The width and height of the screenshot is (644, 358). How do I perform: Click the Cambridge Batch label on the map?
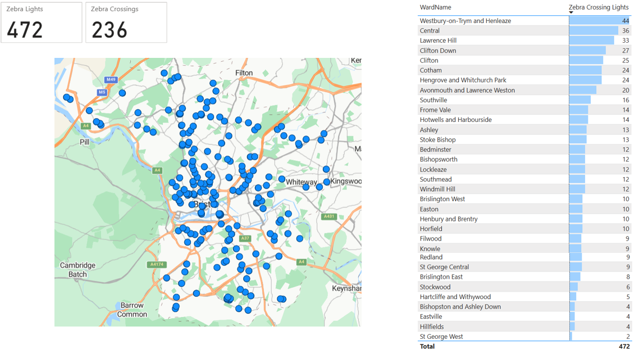77,270
